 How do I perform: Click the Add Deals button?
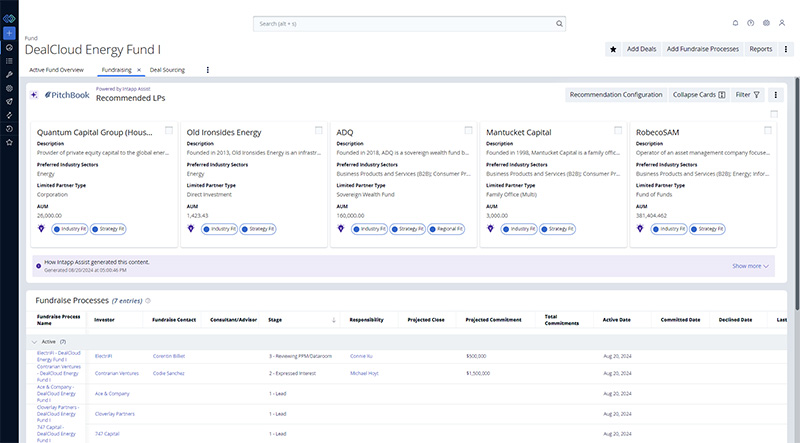pyautogui.click(x=641, y=49)
